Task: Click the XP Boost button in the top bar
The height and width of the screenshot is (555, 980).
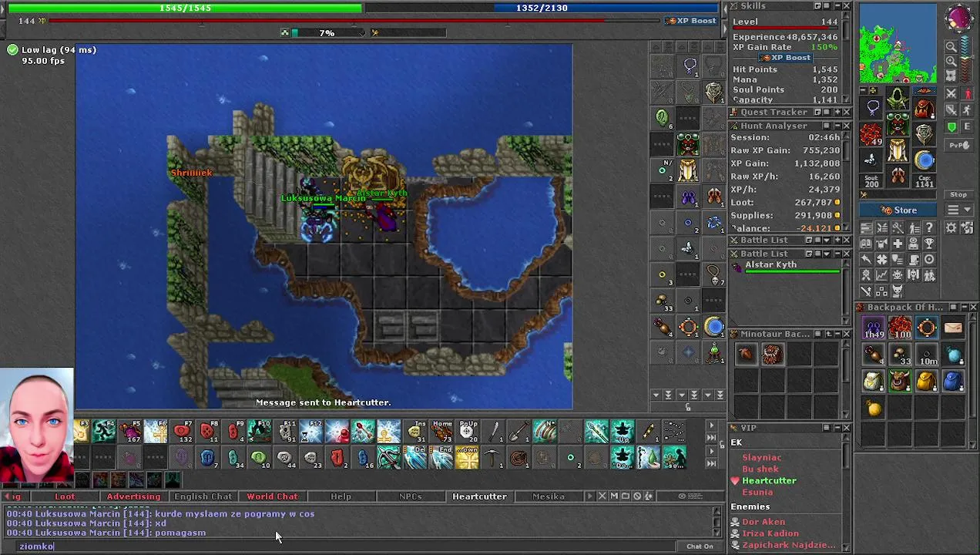Action: coord(691,21)
